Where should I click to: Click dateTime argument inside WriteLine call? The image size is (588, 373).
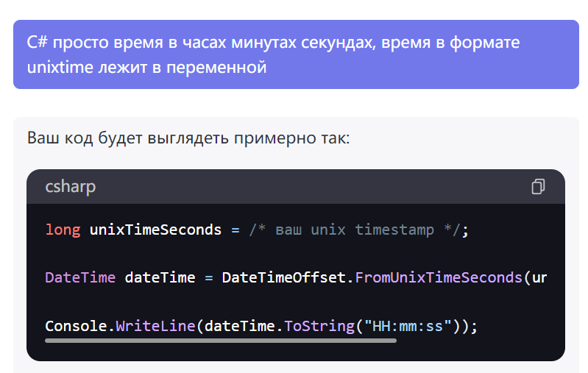click(239, 325)
